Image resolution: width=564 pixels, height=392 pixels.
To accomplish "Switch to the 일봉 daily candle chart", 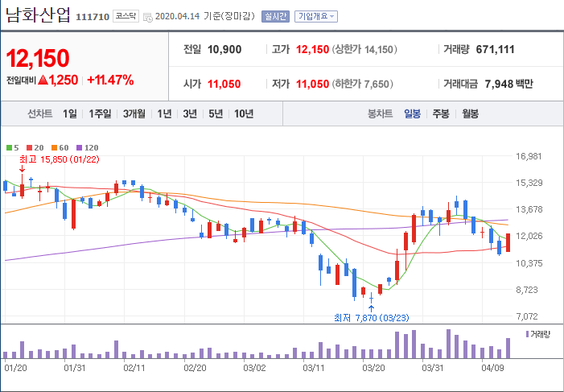I will click(412, 114).
